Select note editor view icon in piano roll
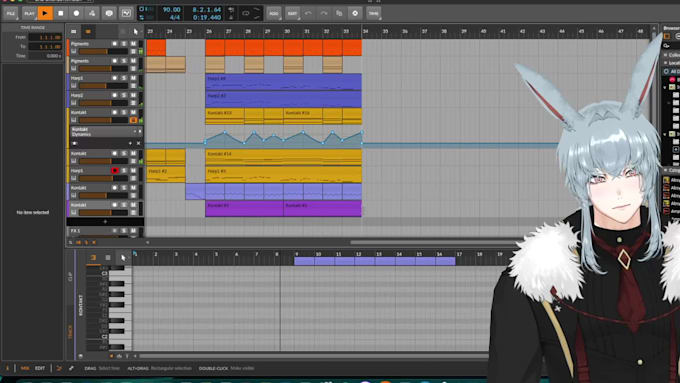The image size is (680, 383). click(x=93, y=258)
